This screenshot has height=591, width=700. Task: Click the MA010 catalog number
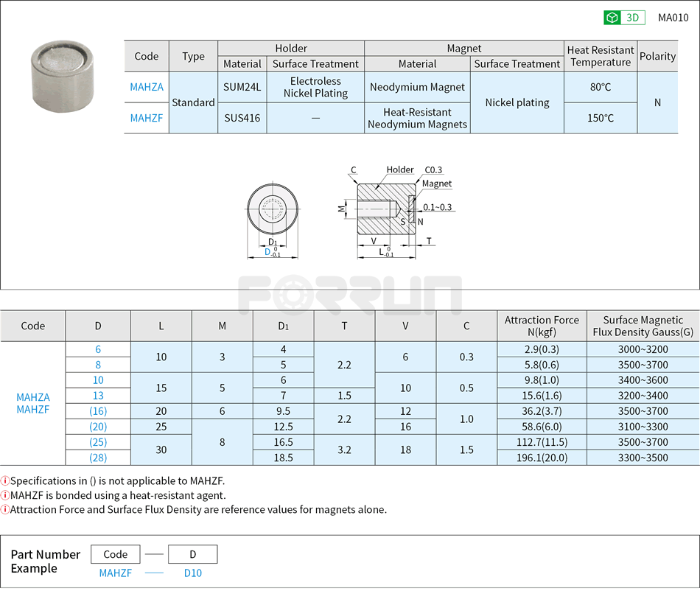tap(673, 17)
